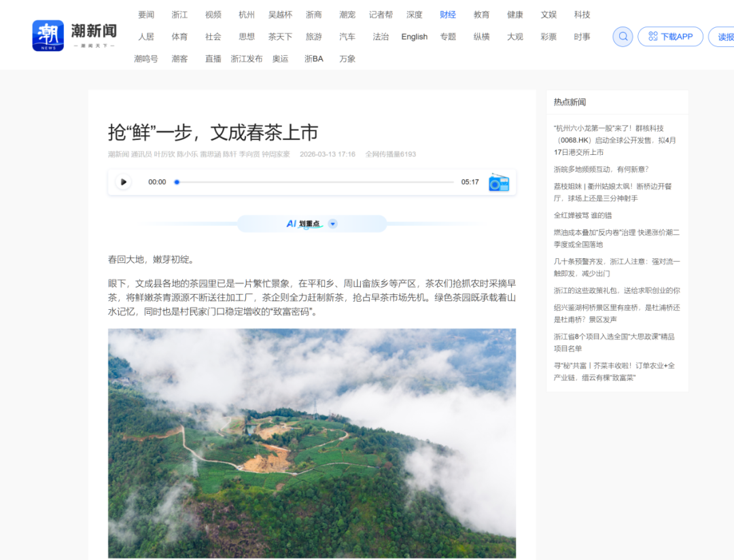734x560 pixels.
Task: Open 全红婵被骂 谁的错 article
Action: (582, 215)
